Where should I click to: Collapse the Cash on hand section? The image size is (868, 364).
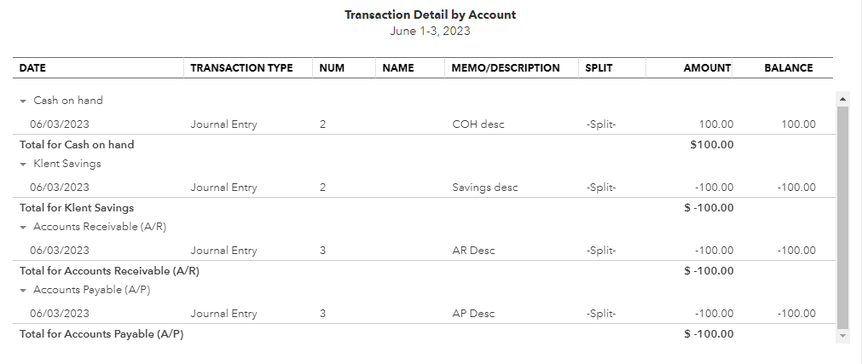coord(23,101)
